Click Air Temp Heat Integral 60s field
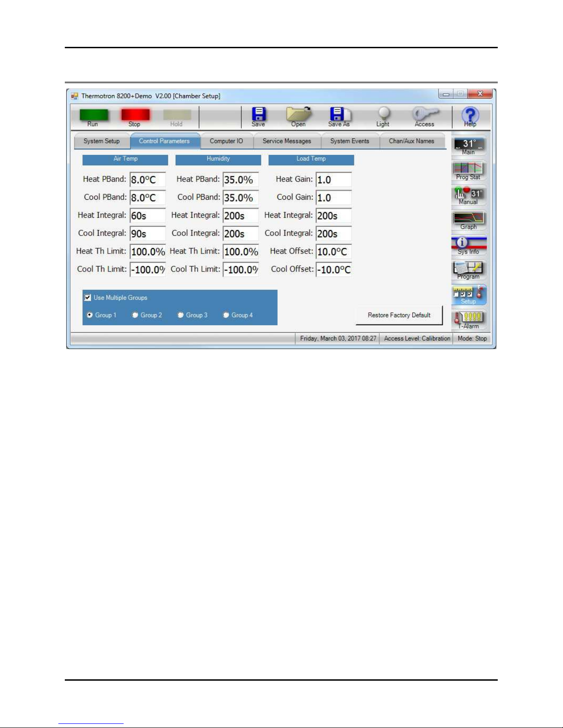563x728 pixels. 148,215
